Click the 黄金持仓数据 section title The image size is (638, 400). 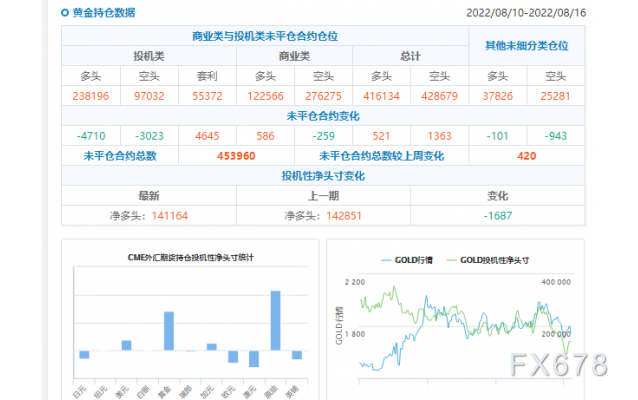point(104,13)
